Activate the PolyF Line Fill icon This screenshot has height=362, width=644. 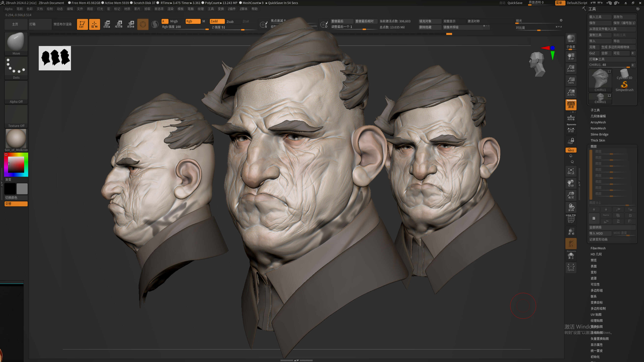[x=571, y=219]
